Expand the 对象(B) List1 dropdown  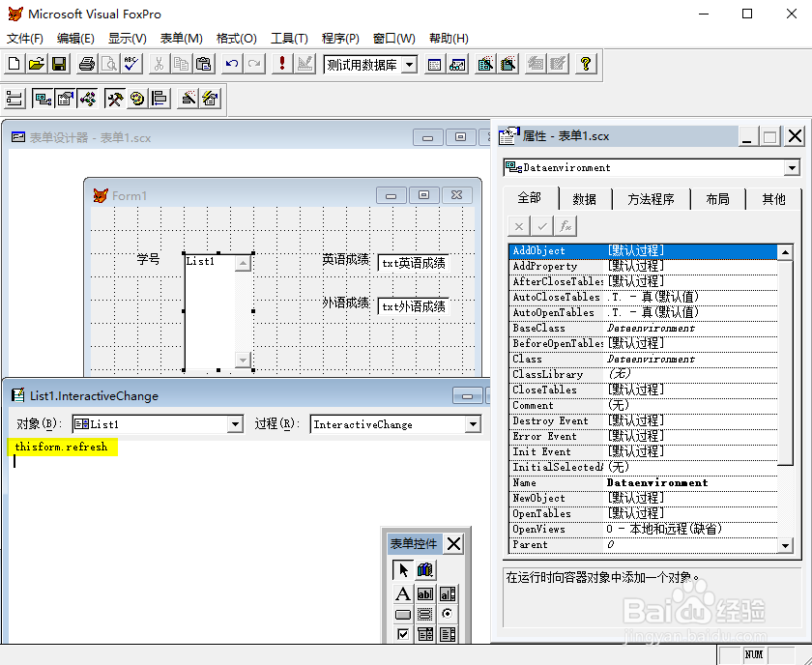235,424
